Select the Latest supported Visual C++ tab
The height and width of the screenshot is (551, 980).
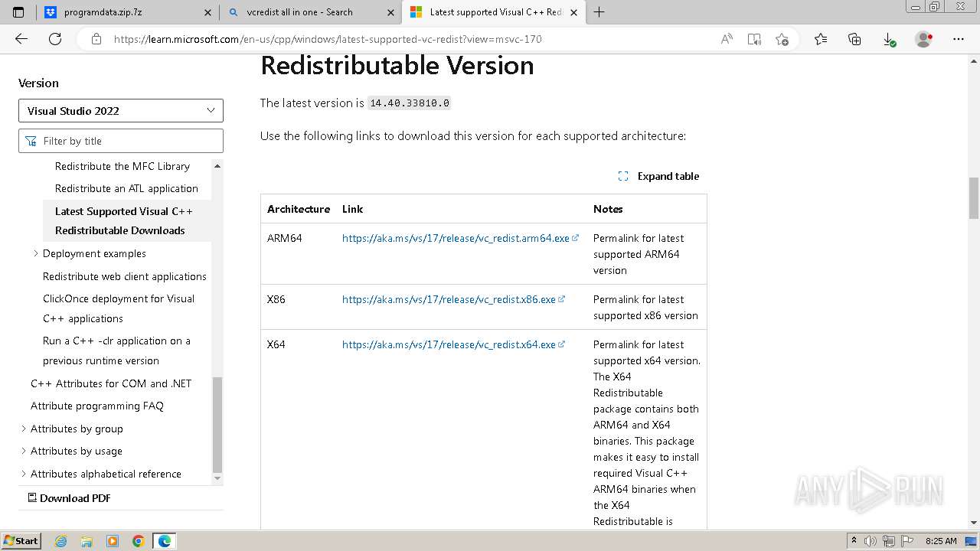point(493,12)
